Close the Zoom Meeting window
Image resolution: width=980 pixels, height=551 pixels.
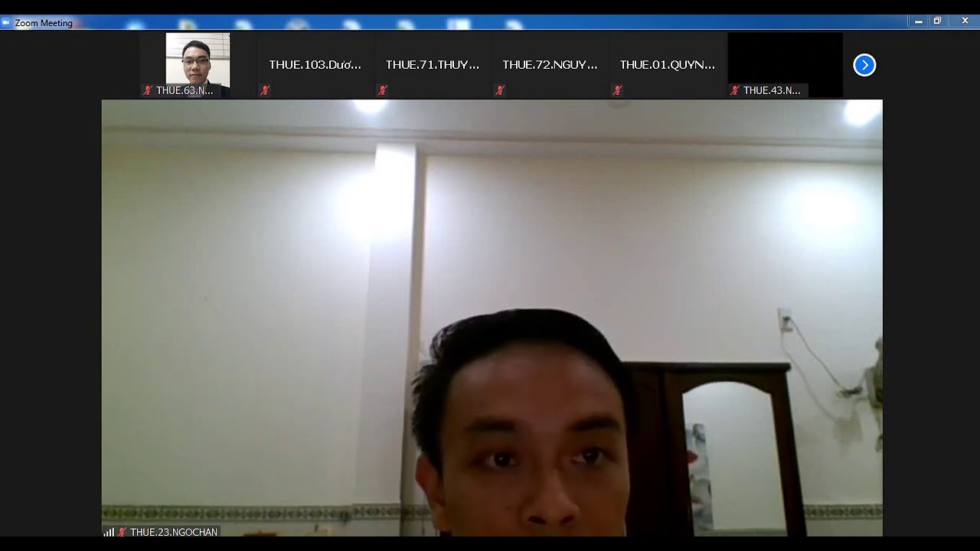click(x=965, y=21)
